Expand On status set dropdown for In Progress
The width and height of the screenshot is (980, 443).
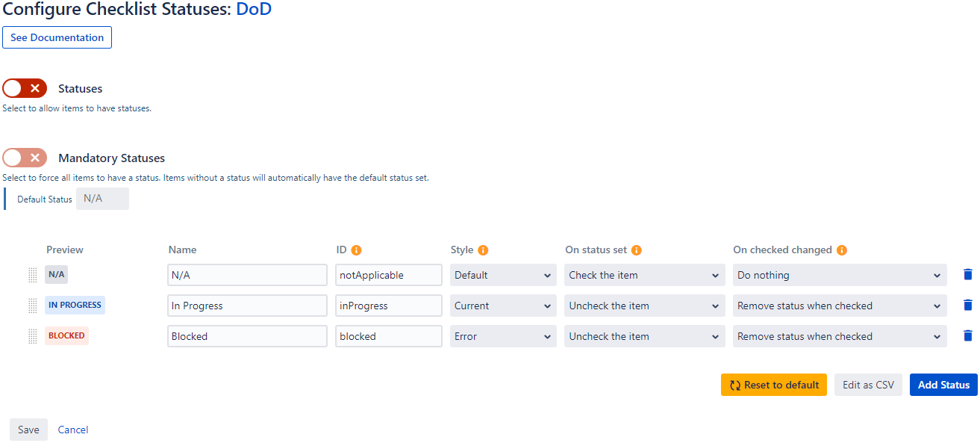point(644,306)
